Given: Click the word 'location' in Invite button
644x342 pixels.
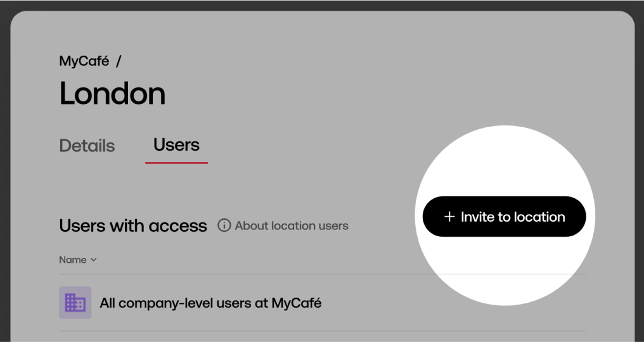Looking at the screenshot, I should (x=539, y=217).
